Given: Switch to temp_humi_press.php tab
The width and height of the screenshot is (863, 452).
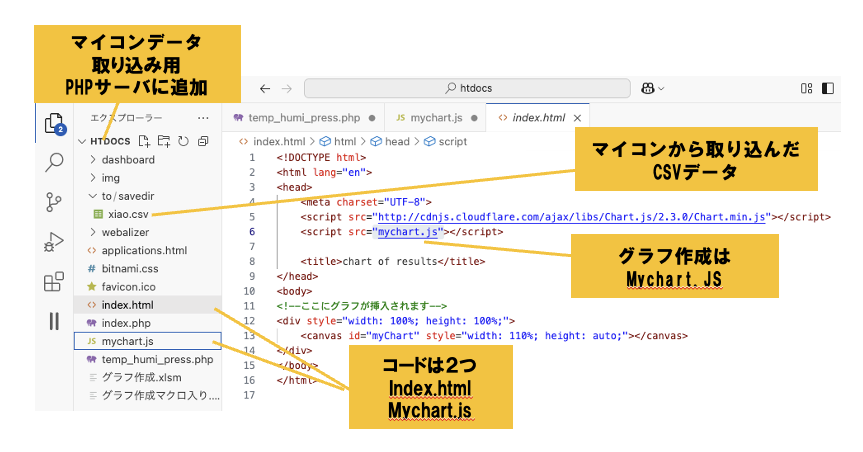Looking at the screenshot, I should pyautogui.click(x=304, y=118).
